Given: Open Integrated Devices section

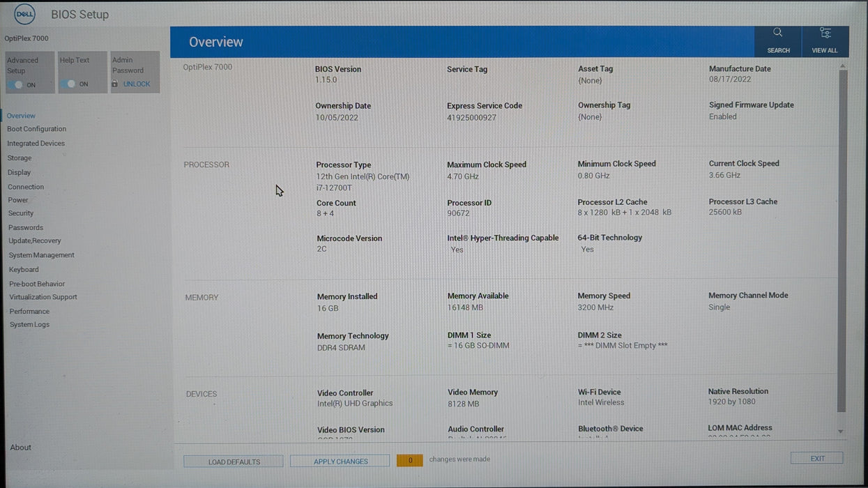Looking at the screenshot, I should (x=36, y=144).
